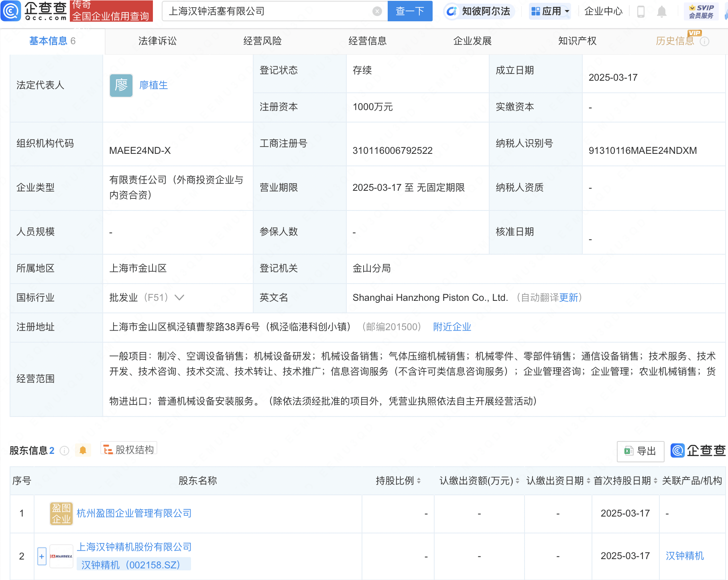Click the 知彼阿尔法 label
The image size is (728, 580).
(486, 11)
